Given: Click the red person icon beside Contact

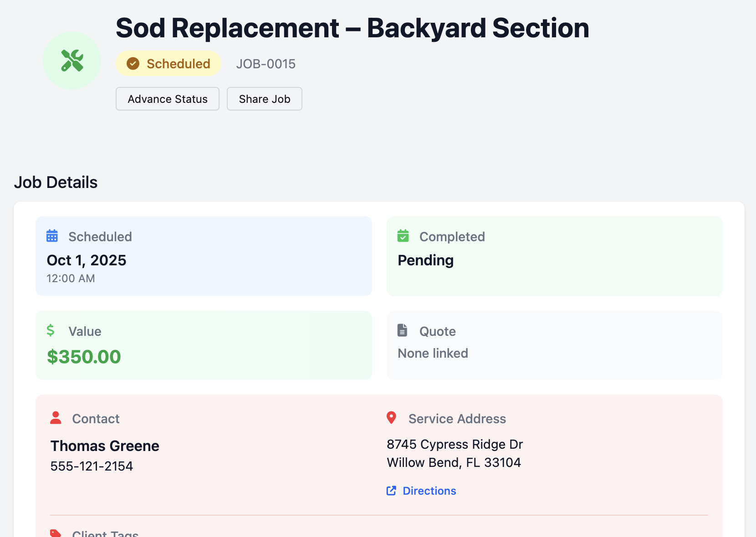Looking at the screenshot, I should click(56, 418).
